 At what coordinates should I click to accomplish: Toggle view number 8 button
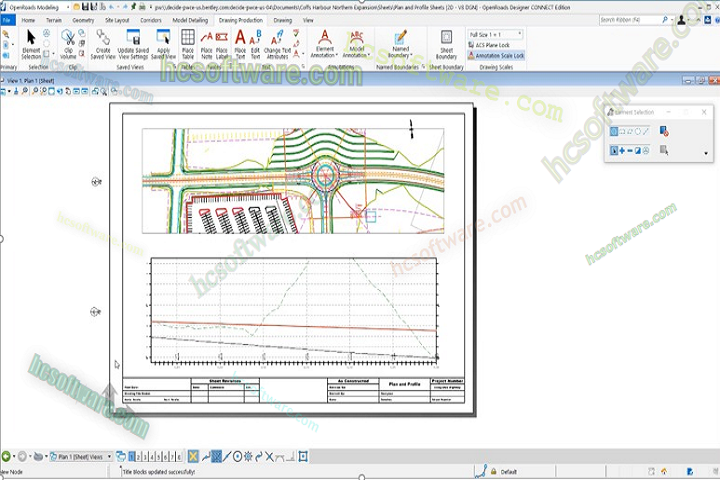point(179,457)
